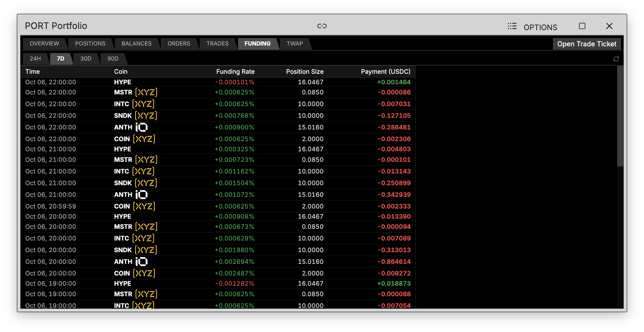Image resolution: width=644 pixels, height=332 pixels.
Task: Click the OPTIONS label
Action: coord(540,27)
